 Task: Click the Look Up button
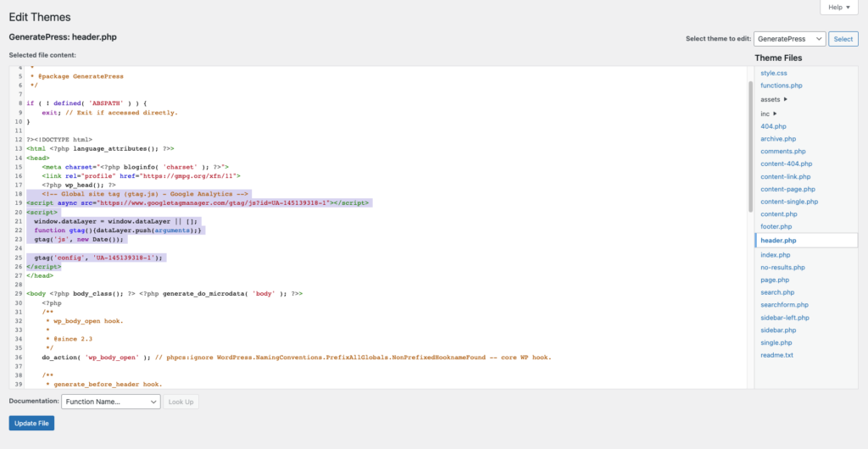(x=181, y=402)
